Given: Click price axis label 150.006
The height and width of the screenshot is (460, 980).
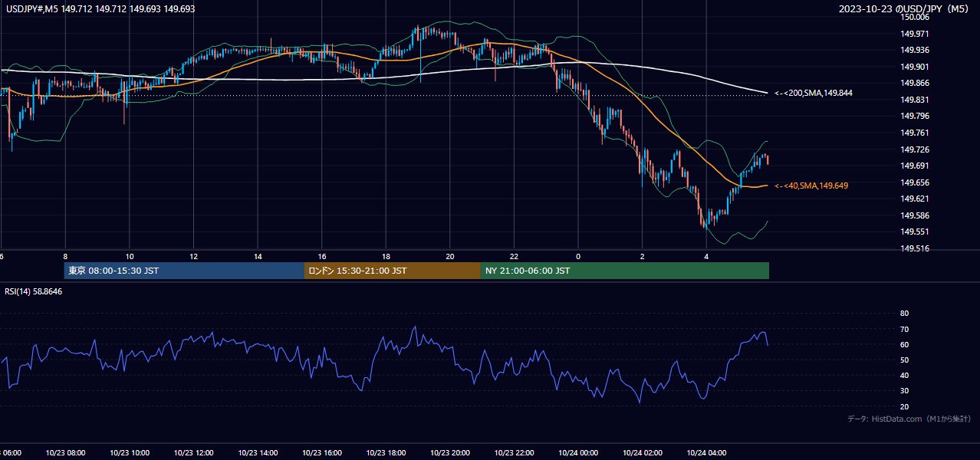Looking at the screenshot, I should (x=915, y=17).
